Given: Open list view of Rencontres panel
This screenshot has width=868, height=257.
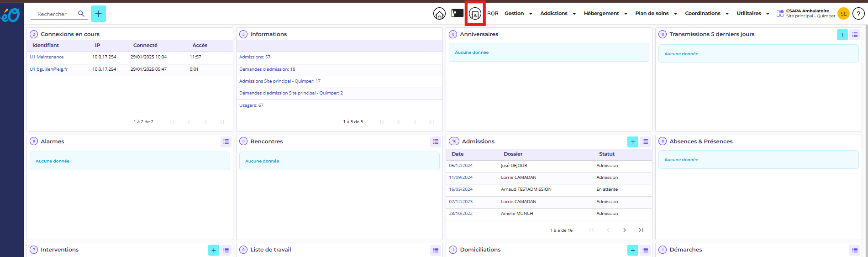Looking at the screenshot, I should 436,142.
